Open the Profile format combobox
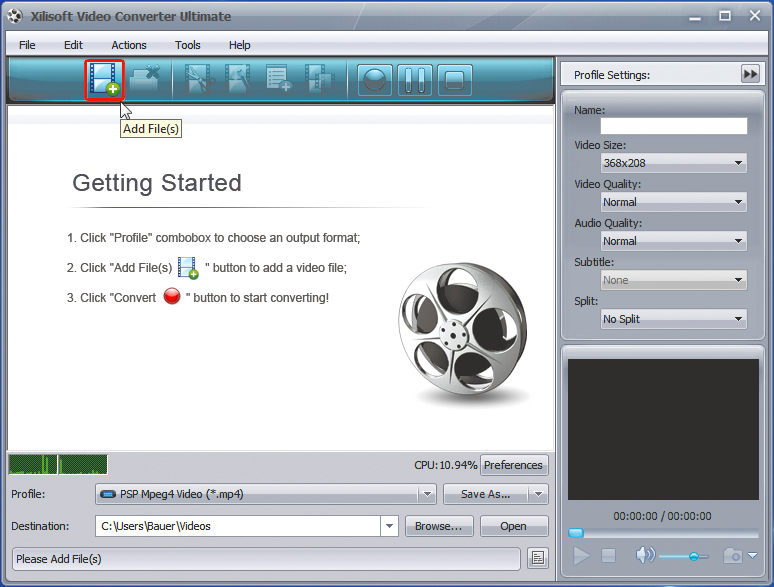The width and height of the screenshot is (774, 587). (x=266, y=494)
